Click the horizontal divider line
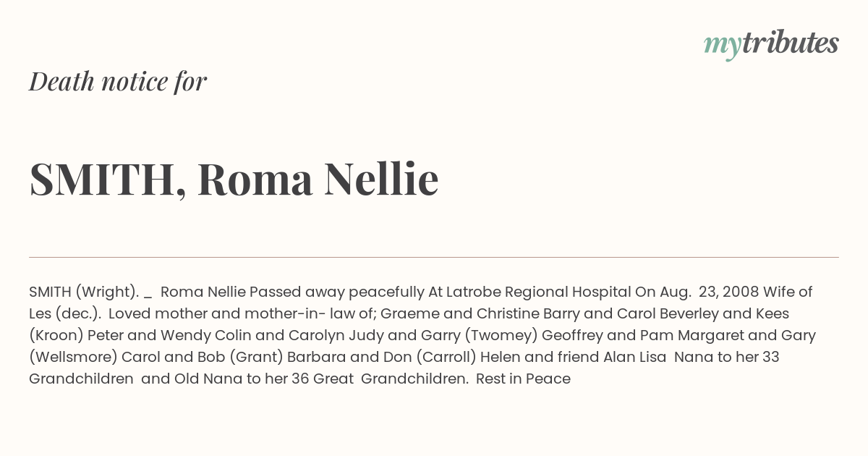 click(434, 257)
